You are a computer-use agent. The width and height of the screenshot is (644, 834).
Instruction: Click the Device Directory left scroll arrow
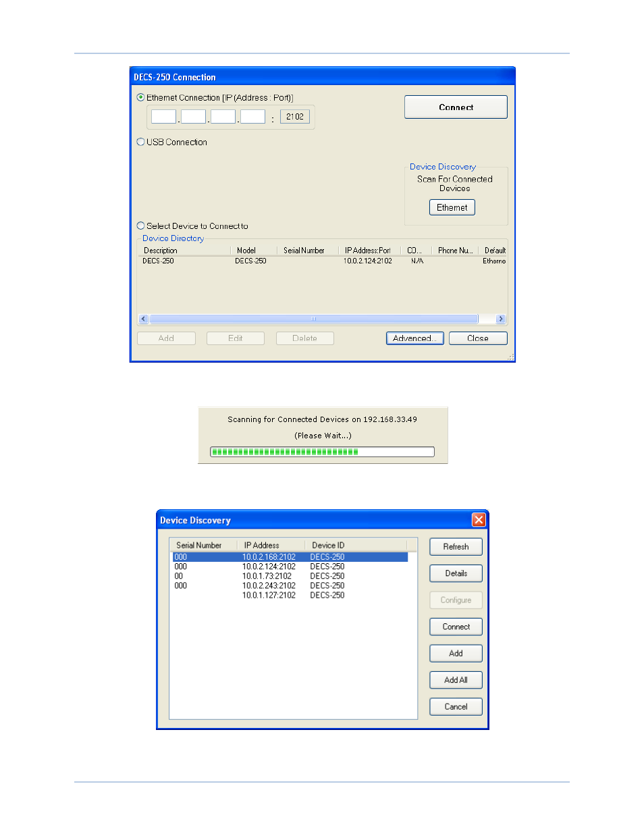pyautogui.click(x=143, y=319)
